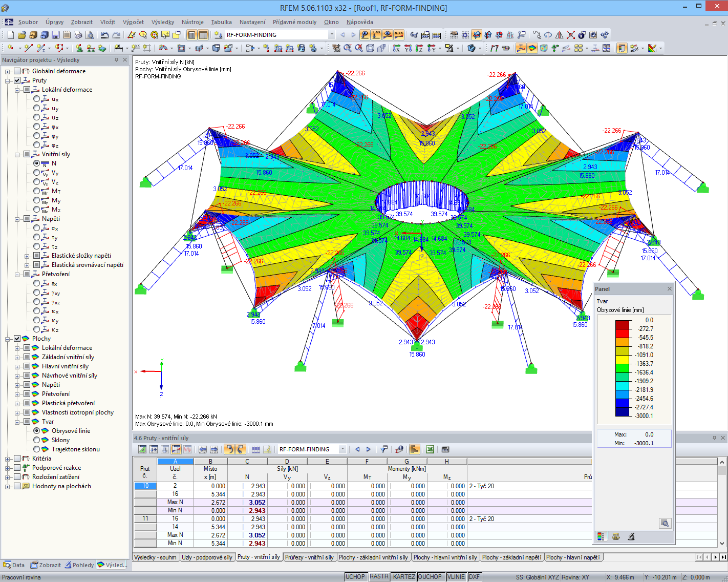Open the Výpočet menu

coord(133,22)
